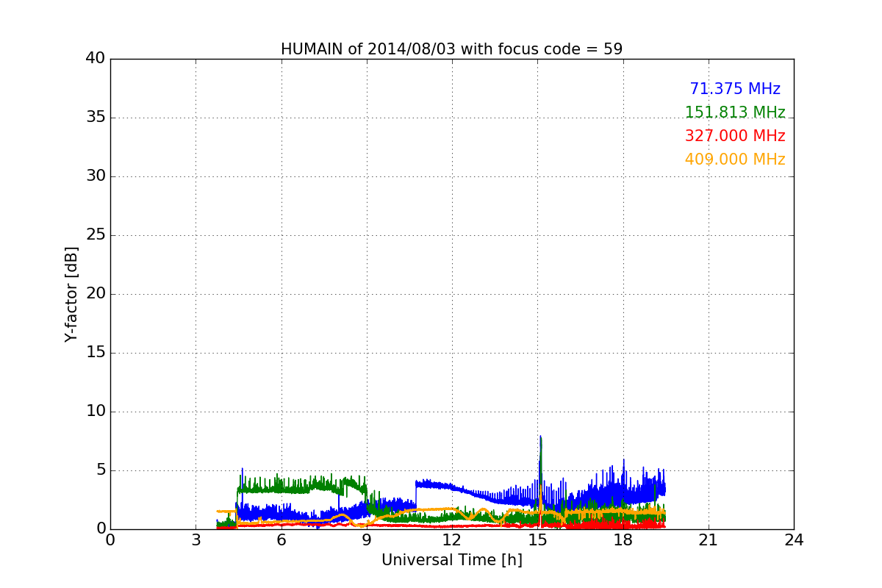Click the 'Universal Time [h]' axis label
The height and width of the screenshot is (588, 882).
[452, 560]
